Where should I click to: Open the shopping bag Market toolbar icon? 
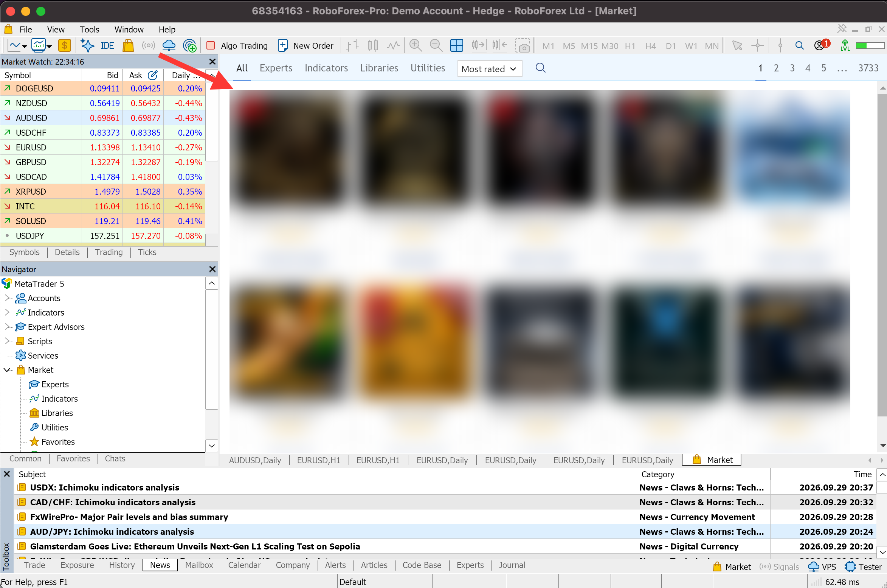click(x=128, y=46)
